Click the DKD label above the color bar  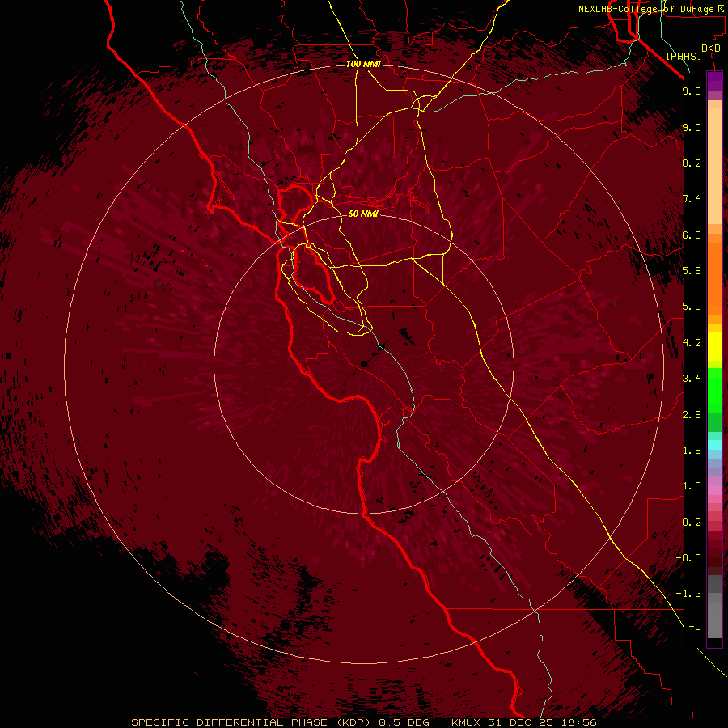point(711,48)
